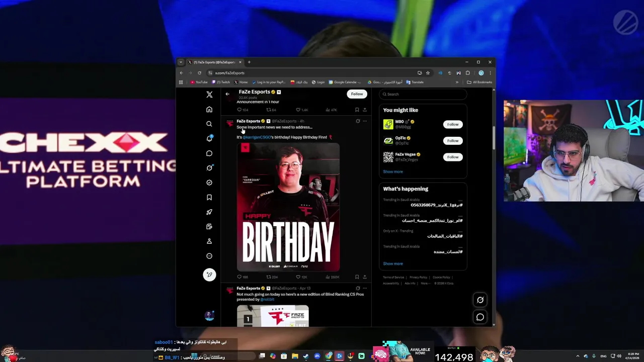Viewport: 644px width, 362px height.
Task: Reload the page in Chrome
Action: 199,73
